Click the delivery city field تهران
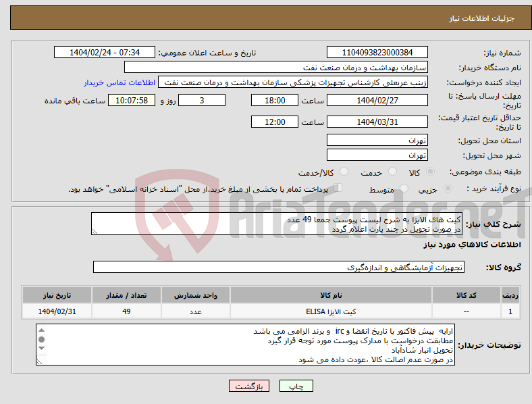Viewport: 532px width, 404px height. click(377, 155)
